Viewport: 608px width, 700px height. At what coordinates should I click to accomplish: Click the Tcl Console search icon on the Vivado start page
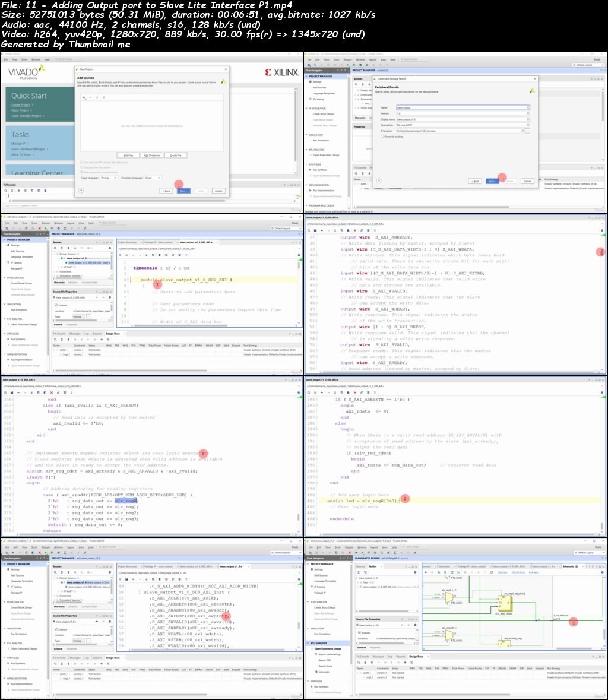[6, 191]
